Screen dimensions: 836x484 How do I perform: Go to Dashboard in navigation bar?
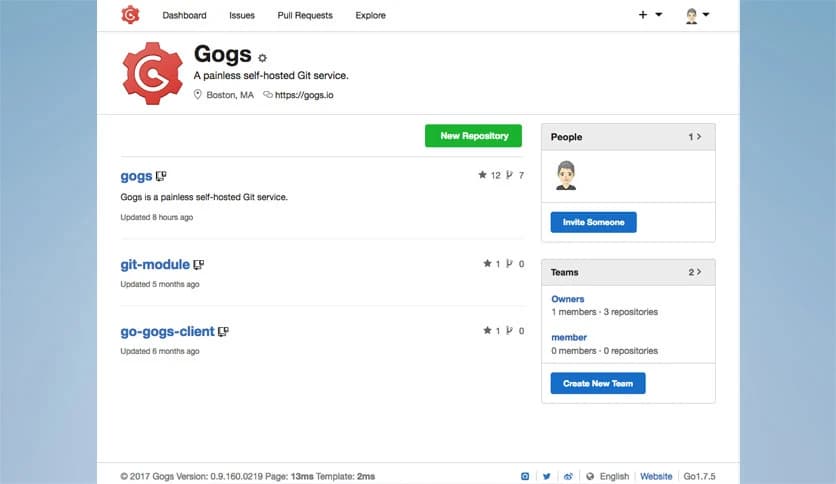184,16
